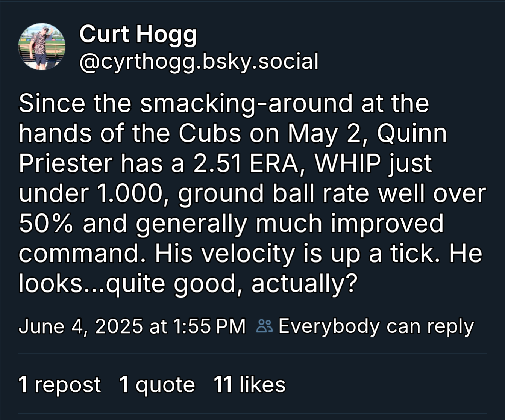Viewport: 505px width, 420px height.
Task: Show the 11 likes list
Action: click(249, 385)
